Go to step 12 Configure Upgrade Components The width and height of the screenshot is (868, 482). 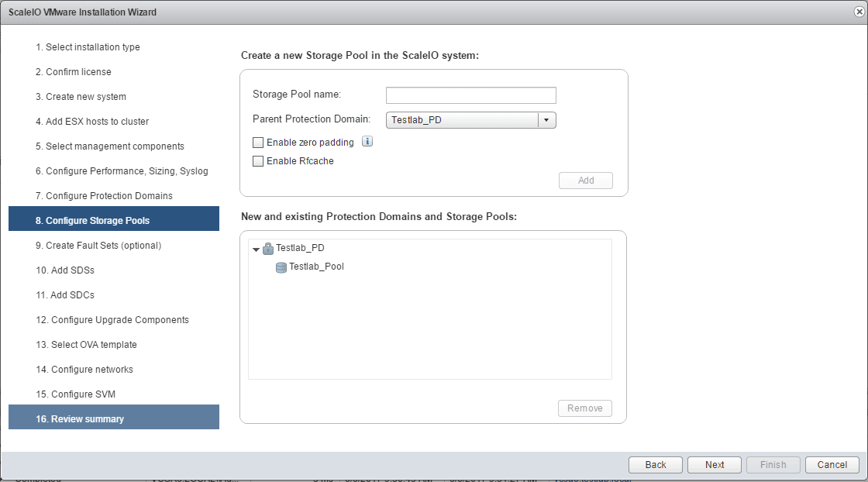point(114,320)
